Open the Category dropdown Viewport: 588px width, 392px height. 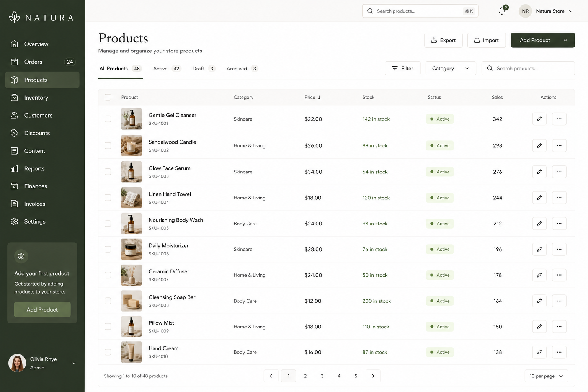pyautogui.click(x=451, y=68)
